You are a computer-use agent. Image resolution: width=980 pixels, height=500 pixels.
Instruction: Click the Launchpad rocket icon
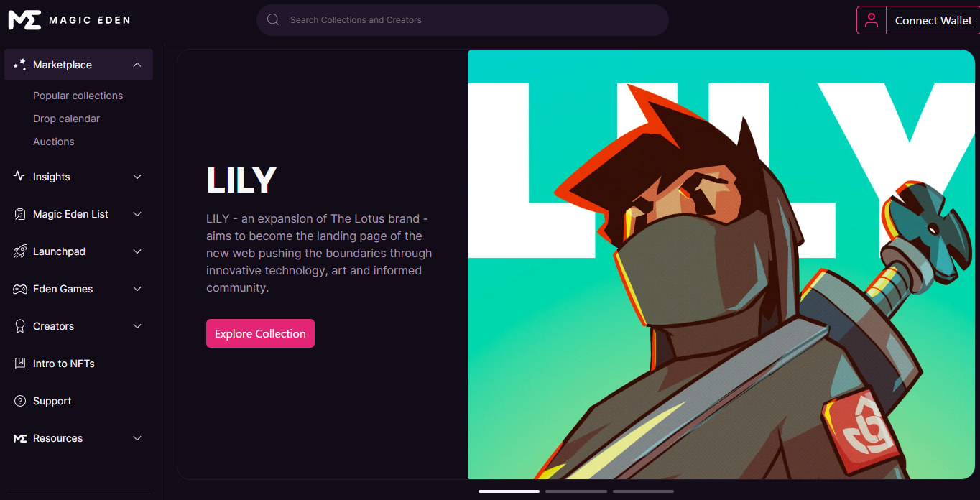click(20, 251)
